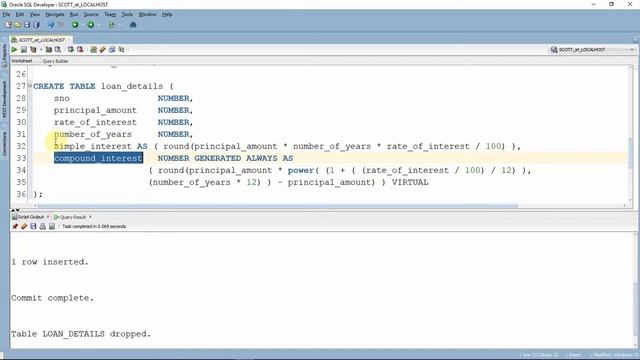Clear the Script Output with eraser icon
The image size is (640, 360).
(24, 227)
